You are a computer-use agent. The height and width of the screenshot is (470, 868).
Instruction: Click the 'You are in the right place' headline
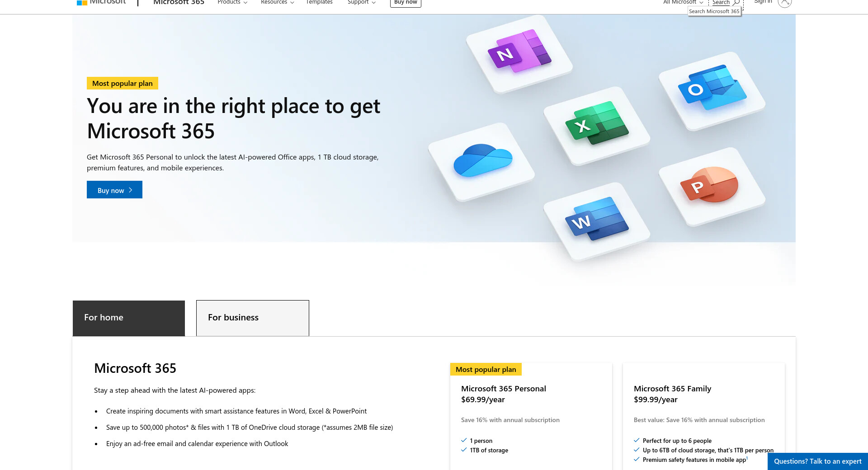tap(234, 118)
